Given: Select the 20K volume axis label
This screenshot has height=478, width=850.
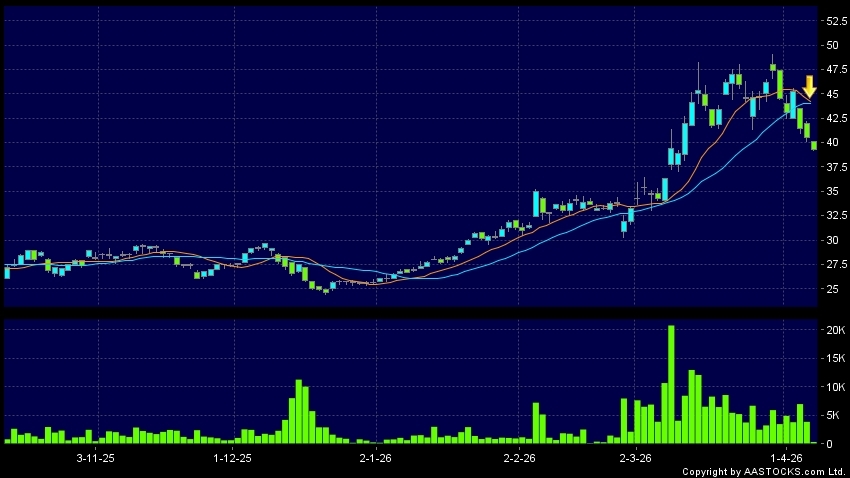Looking at the screenshot, I should 834,330.
